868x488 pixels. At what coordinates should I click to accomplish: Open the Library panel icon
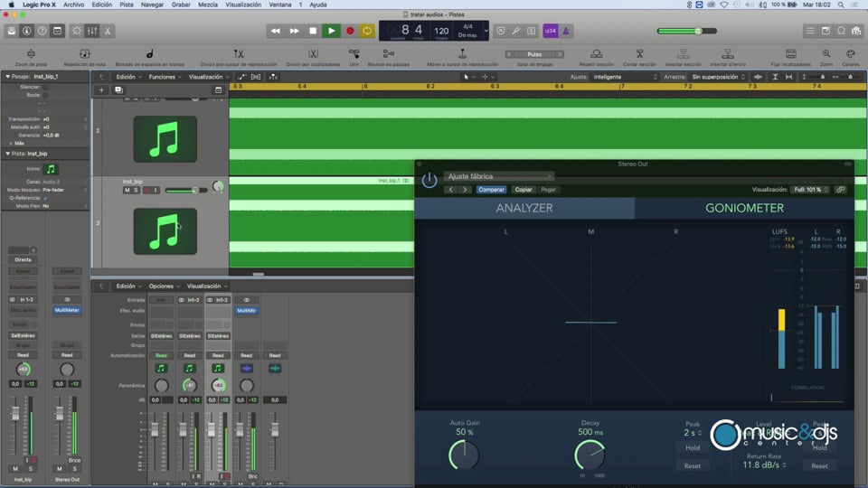click(11, 31)
